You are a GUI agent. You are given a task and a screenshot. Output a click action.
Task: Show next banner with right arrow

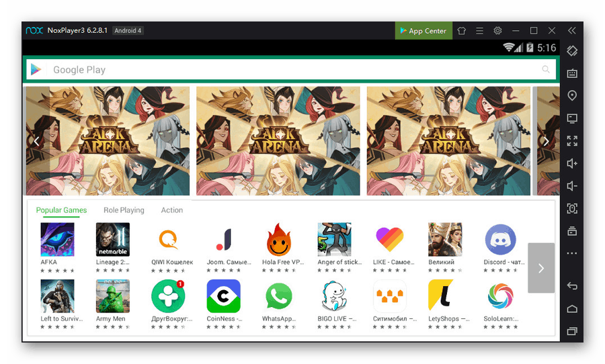(546, 141)
